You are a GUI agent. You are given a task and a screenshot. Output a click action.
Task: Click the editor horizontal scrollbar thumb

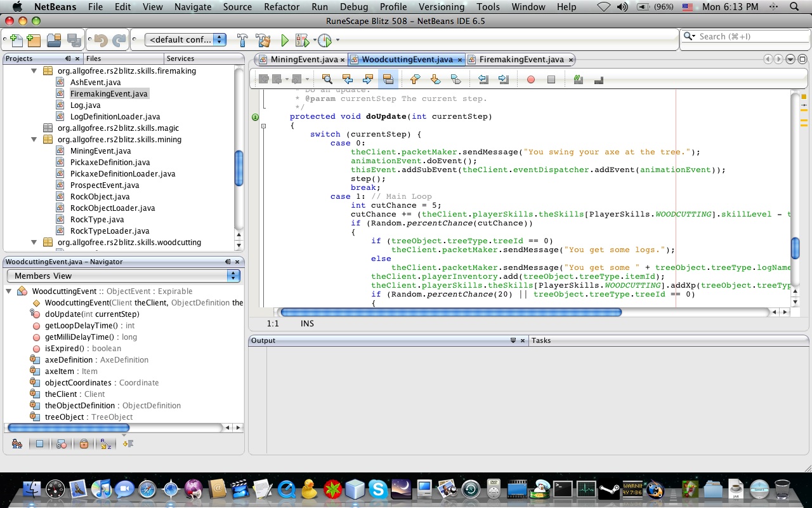click(451, 312)
